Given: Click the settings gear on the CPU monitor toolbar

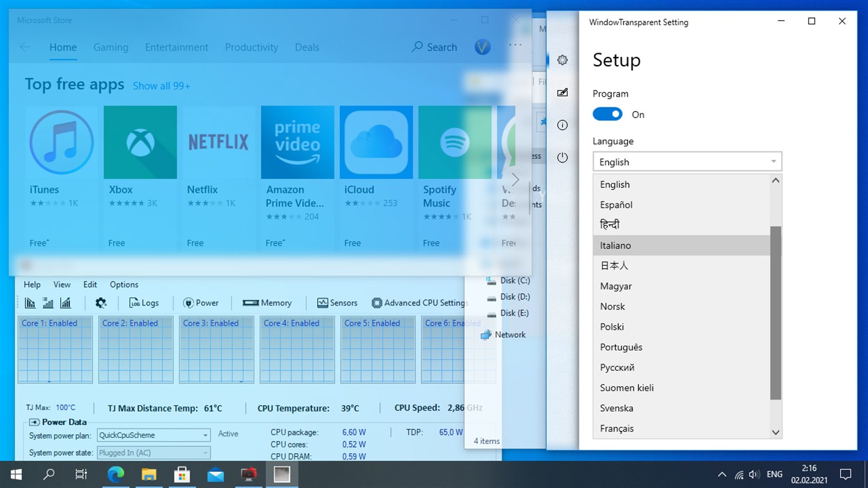Looking at the screenshot, I should point(101,303).
